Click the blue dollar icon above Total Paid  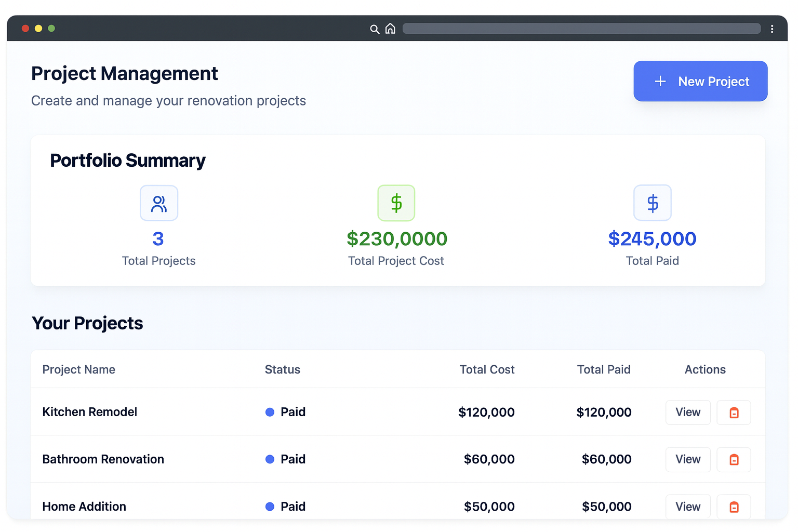pos(652,203)
